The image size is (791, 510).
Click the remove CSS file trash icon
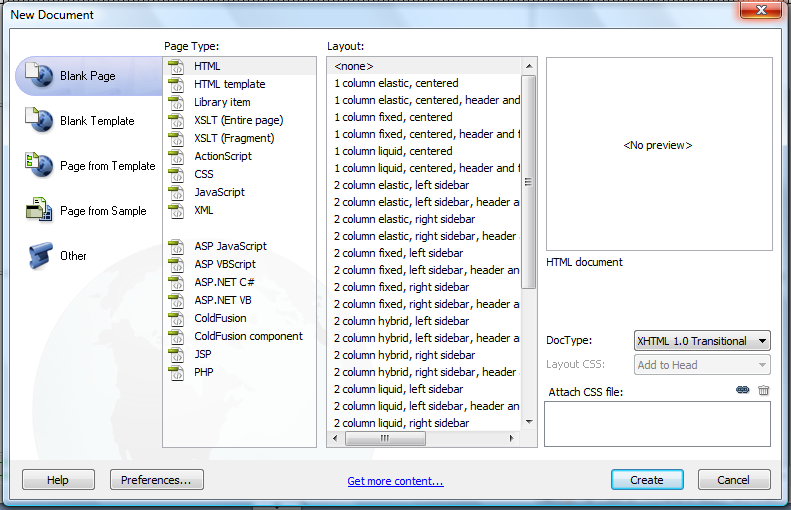click(x=764, y=389)
